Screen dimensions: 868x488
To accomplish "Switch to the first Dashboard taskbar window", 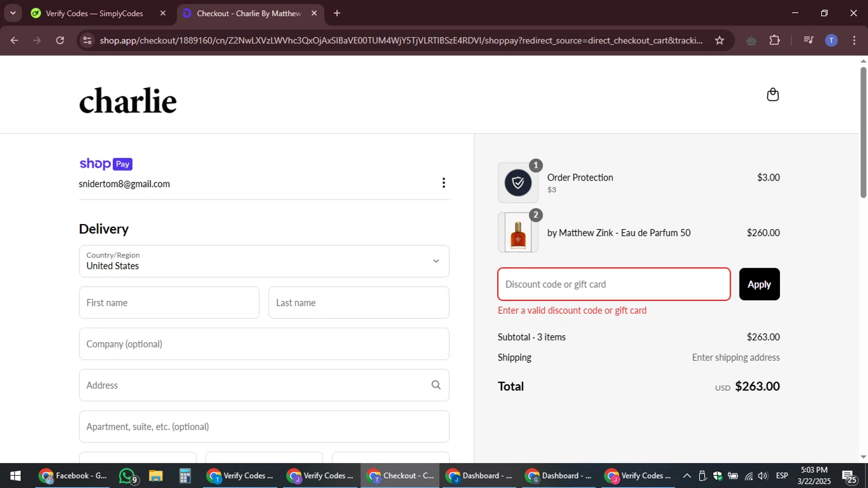I will [x=480, y=476].
